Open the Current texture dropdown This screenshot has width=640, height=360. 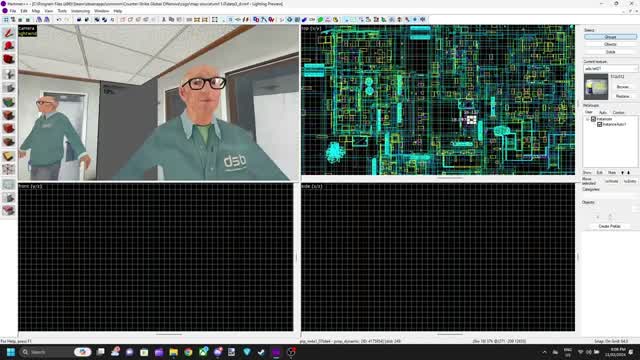[611, 69]
